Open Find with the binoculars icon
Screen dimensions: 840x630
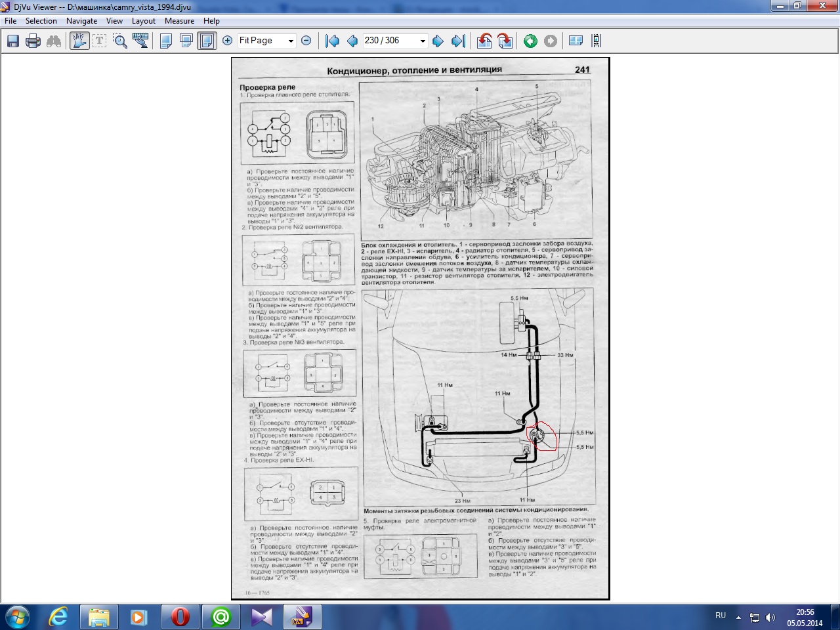tap(54, 41)
